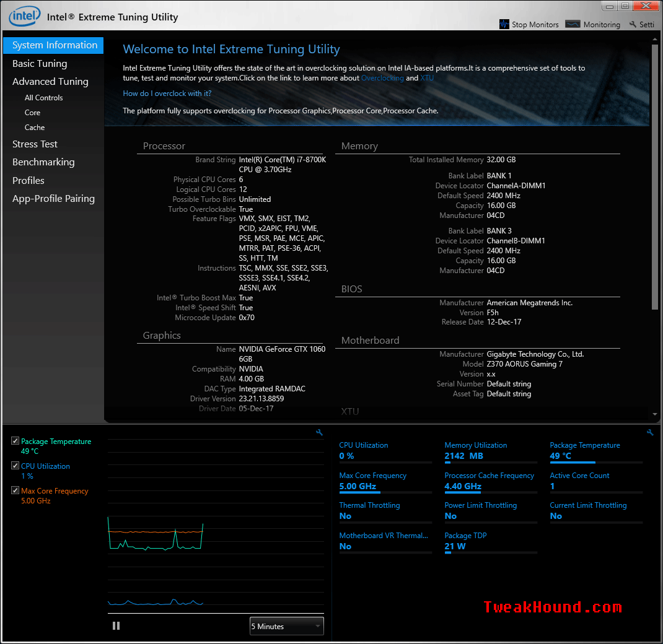The width and height of the screenshot is (663, 644).
Task: Open the Advanced Tuning section
Action: coord(50,82)
